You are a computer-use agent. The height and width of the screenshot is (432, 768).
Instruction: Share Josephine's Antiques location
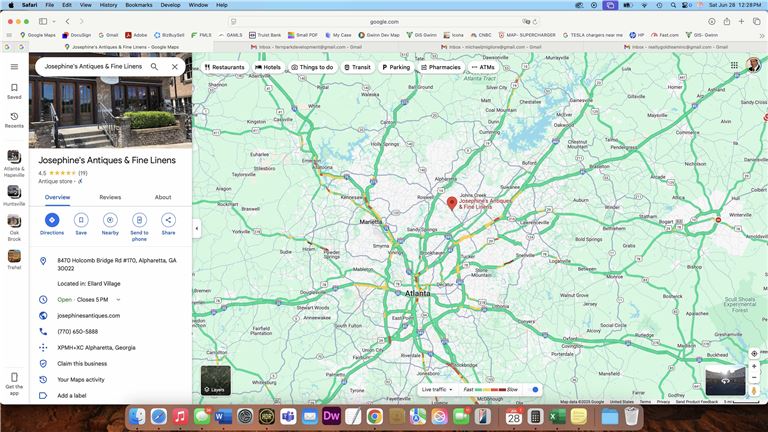(x=168, y=224)
